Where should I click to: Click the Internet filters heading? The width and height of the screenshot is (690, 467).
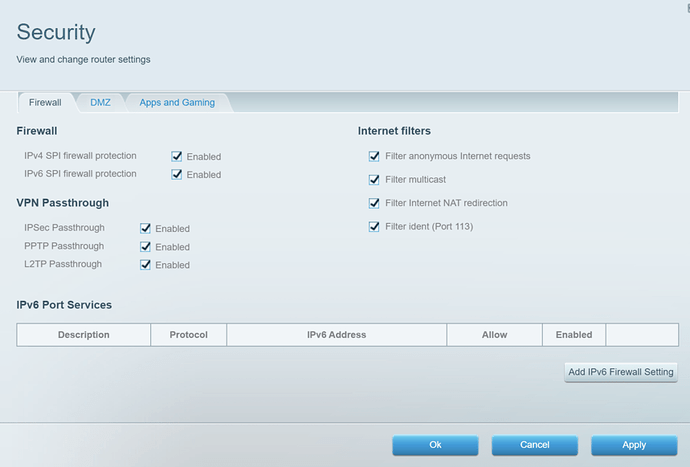click(x=394, y=131)
